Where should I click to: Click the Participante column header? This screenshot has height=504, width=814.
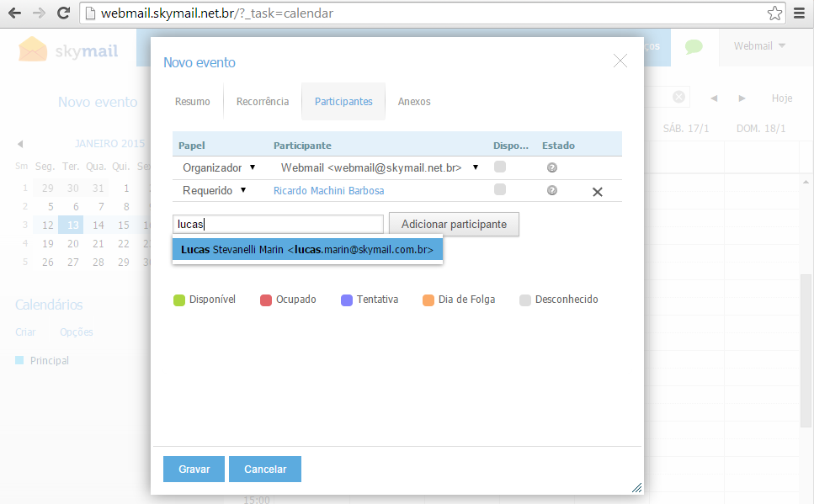pyautogui.click(x=302, y=146)
